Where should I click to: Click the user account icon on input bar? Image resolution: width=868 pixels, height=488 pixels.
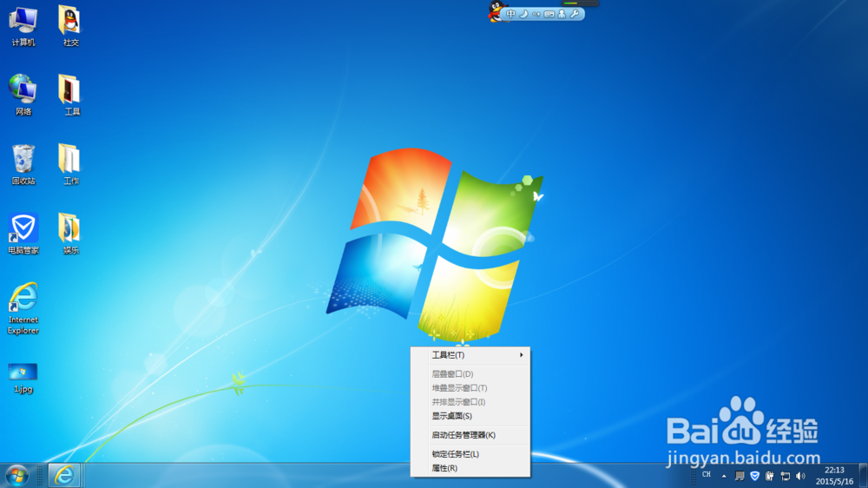562,14
